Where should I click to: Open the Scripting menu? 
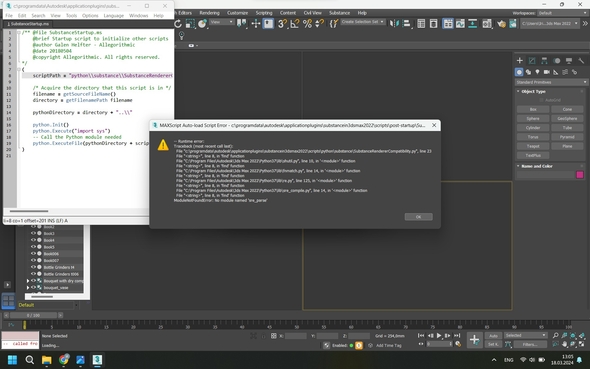(264, 13)
